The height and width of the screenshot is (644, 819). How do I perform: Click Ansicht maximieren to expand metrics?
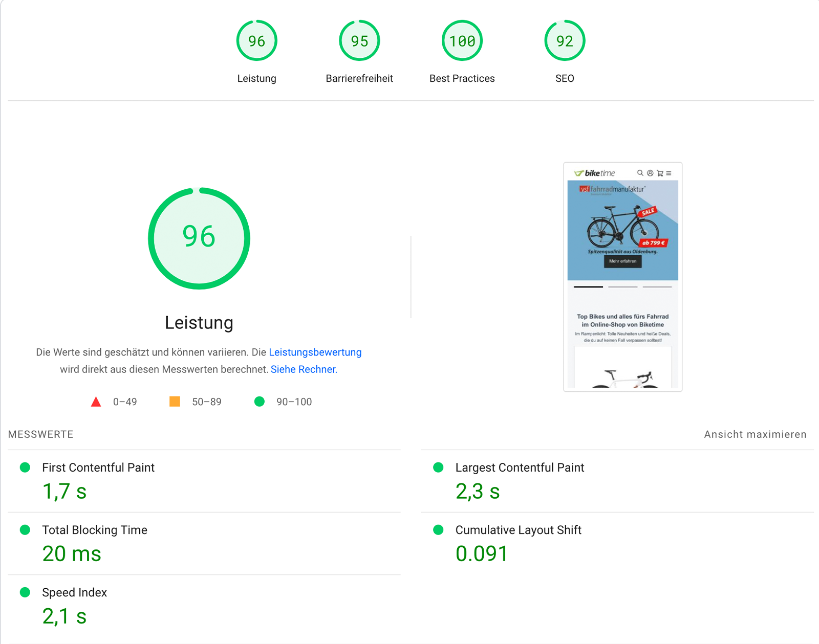click(x=755, y=434)
